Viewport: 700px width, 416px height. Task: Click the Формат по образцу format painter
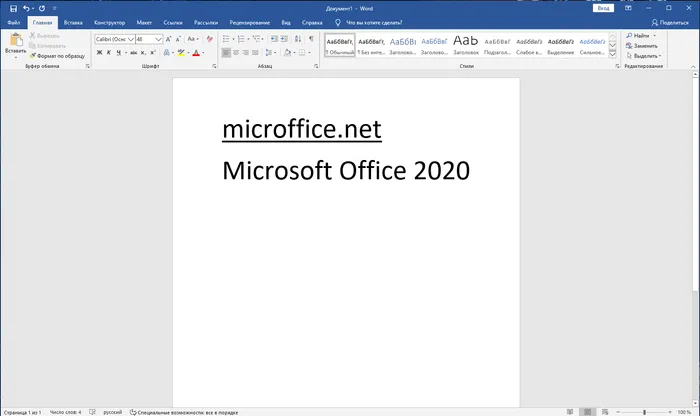57,56
